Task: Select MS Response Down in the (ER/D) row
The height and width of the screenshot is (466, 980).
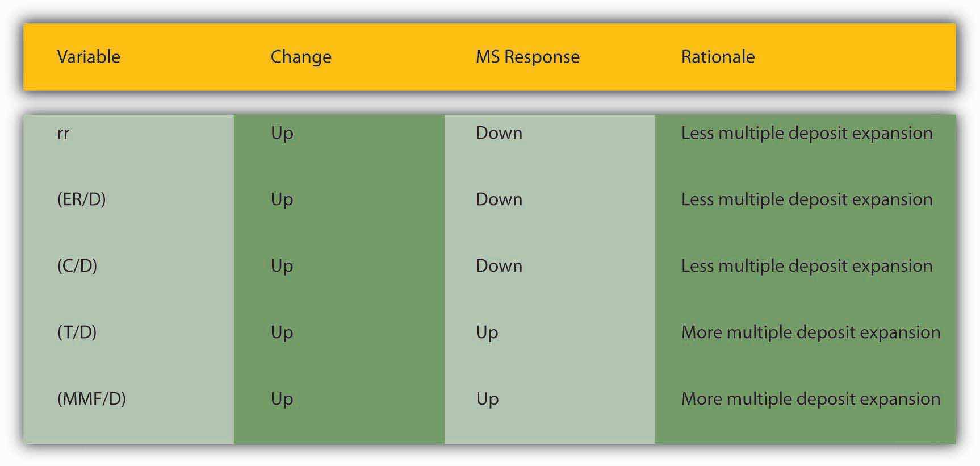Action: (499, 199)
